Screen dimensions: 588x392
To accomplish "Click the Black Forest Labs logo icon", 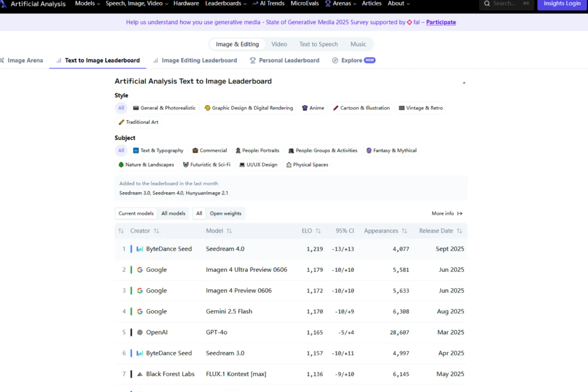I will (x=140, y=374).
